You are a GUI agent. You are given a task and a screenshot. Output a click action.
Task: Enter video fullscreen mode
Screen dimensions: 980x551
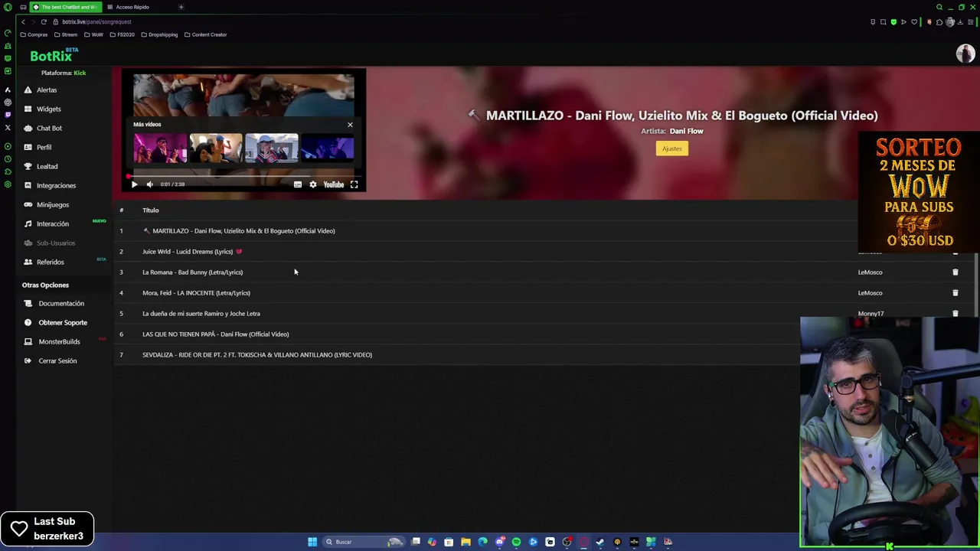[x=354, y=184]
